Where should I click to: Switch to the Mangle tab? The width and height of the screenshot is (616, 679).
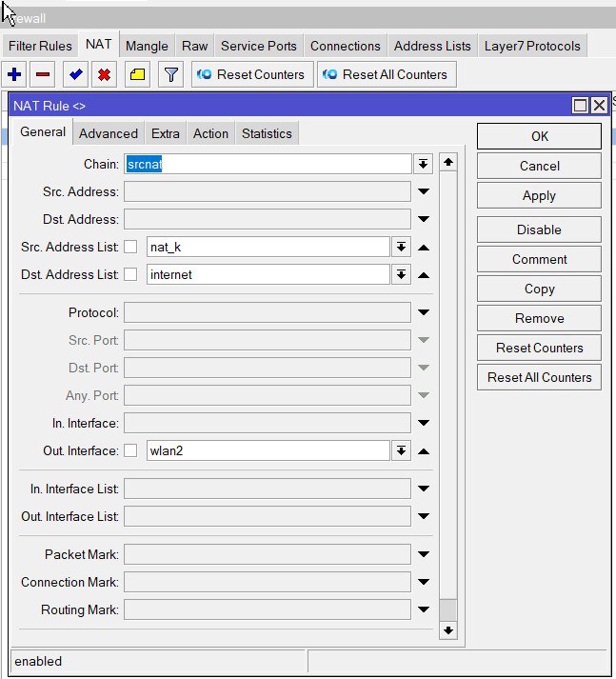147,46
